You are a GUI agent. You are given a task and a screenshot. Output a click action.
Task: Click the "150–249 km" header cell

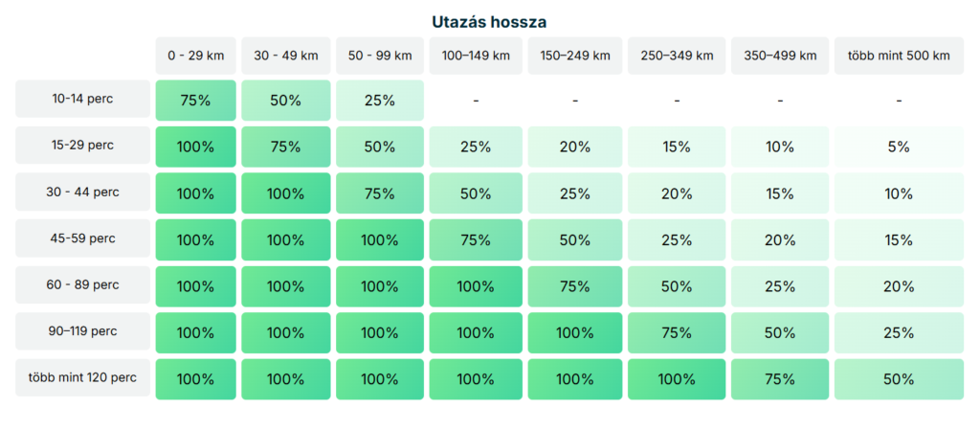click(575, 56)
